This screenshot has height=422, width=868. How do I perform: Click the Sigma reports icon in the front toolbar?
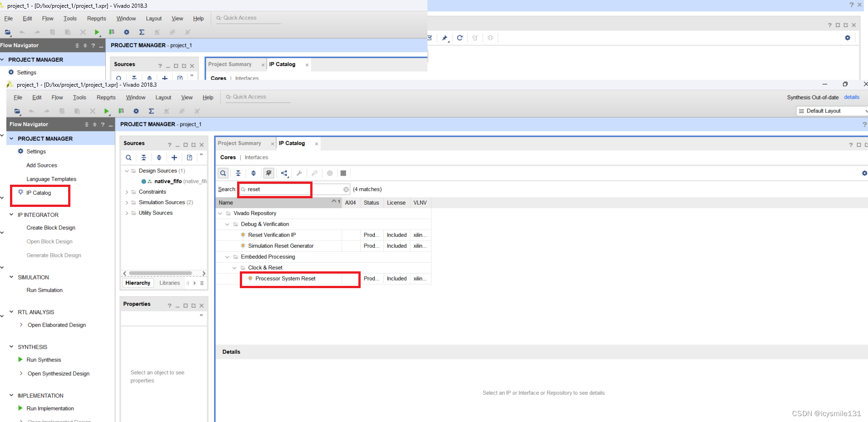click(151, 111)
